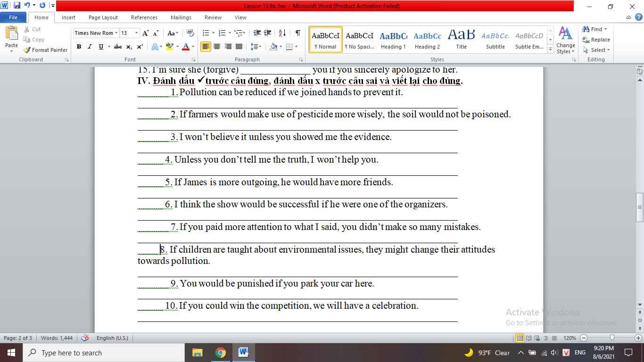Click the Justify alignment icon

(239, 47)
